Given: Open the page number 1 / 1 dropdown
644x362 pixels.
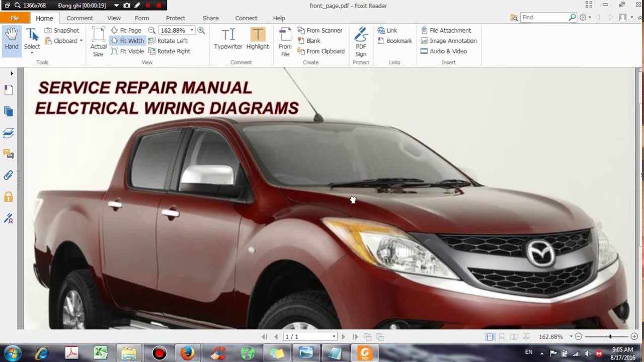Looking at the screenshot, I should 334,336.
